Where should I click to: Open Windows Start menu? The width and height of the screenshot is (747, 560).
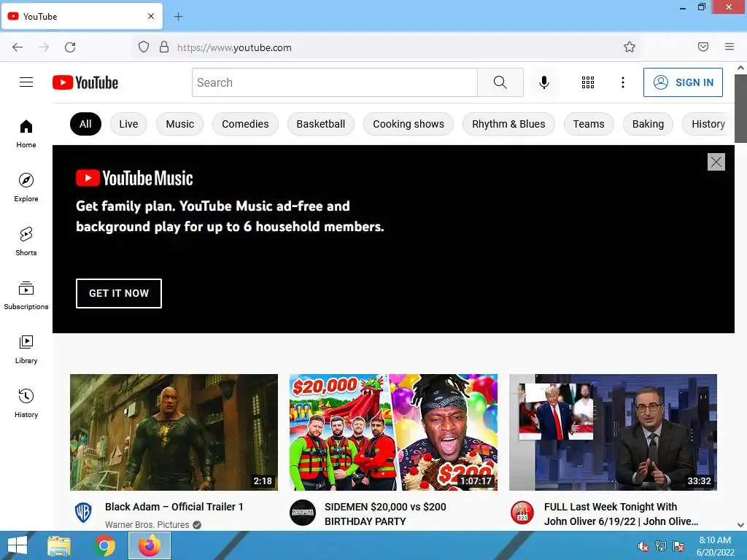(18, 545)
